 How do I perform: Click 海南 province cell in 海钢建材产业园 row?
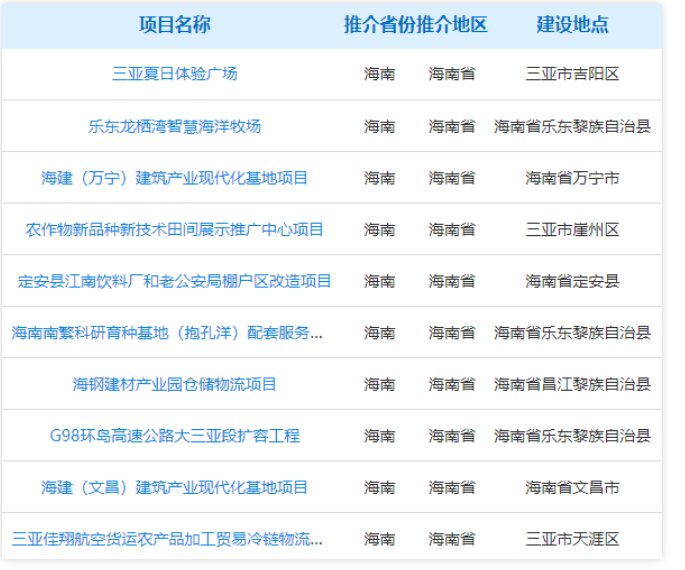click(x=380, y=384)
